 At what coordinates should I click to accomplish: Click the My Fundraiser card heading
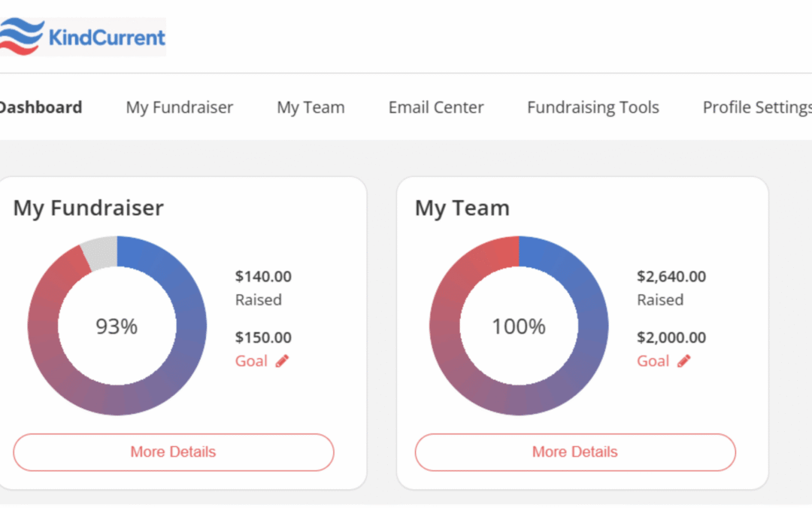point(88,208)
